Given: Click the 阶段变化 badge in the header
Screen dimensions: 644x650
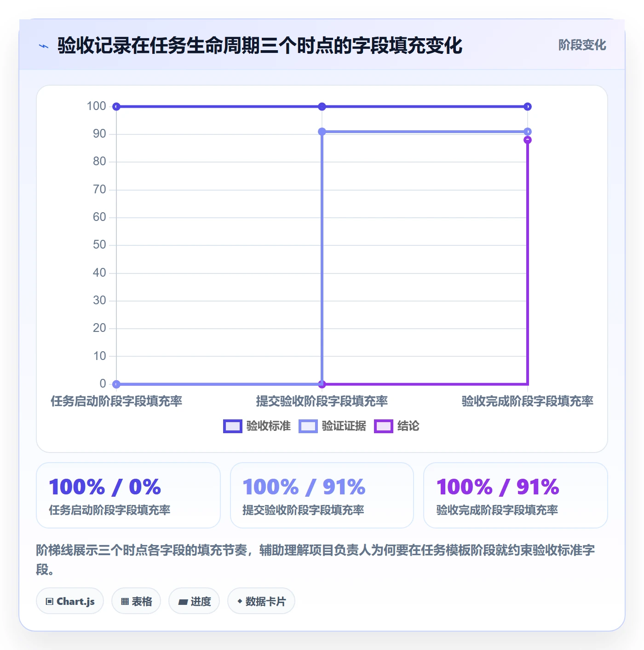Looking at the screenshot, I should pyautogui.click(x=582, y=45).
